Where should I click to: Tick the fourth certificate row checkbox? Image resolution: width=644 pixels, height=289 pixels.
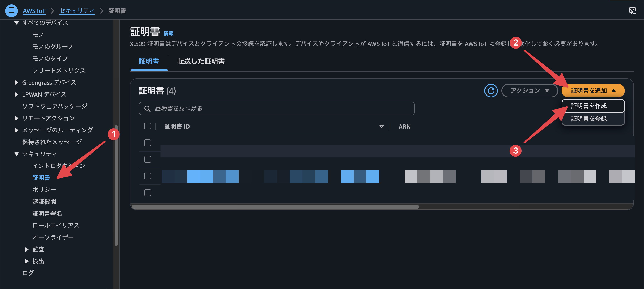click(148, 193)
